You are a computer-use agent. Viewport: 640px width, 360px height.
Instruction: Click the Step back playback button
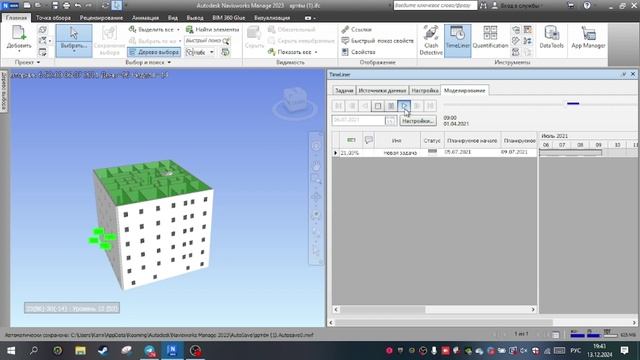pyautogui.click(x=352, y=106)
